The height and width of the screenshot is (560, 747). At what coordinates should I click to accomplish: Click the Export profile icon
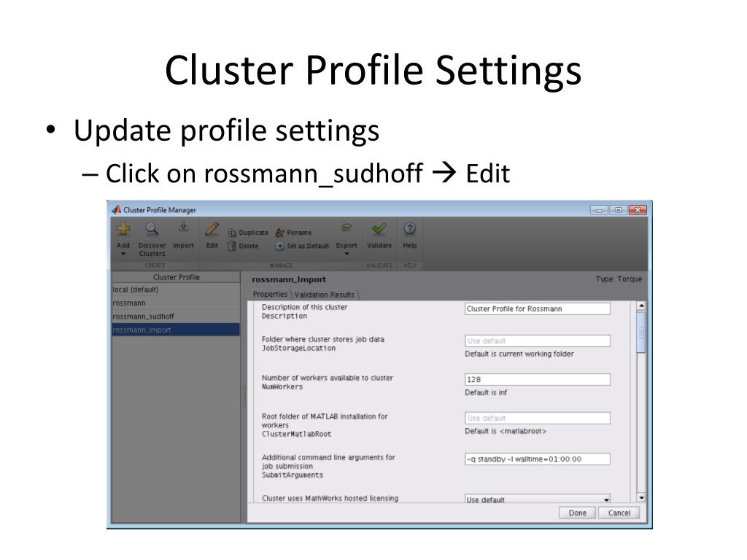pyautogui.click(x=347, y=228)
